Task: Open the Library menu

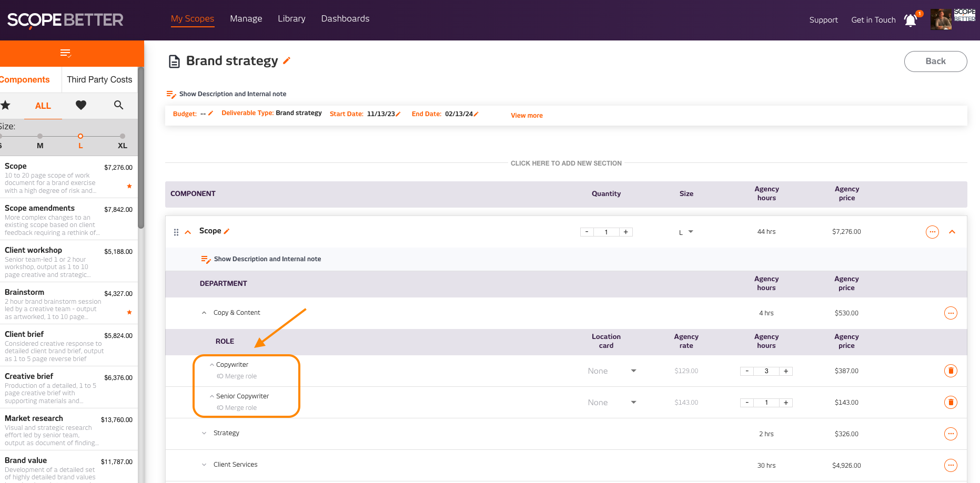Action: 291,18
